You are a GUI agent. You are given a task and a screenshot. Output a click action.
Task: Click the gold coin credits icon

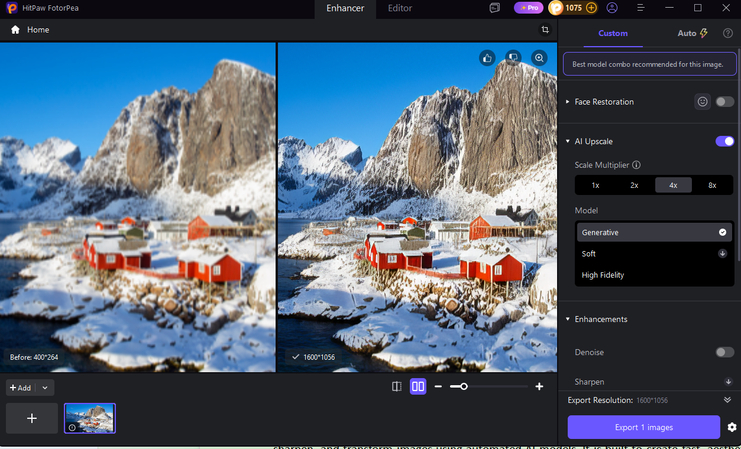point(556,8)
